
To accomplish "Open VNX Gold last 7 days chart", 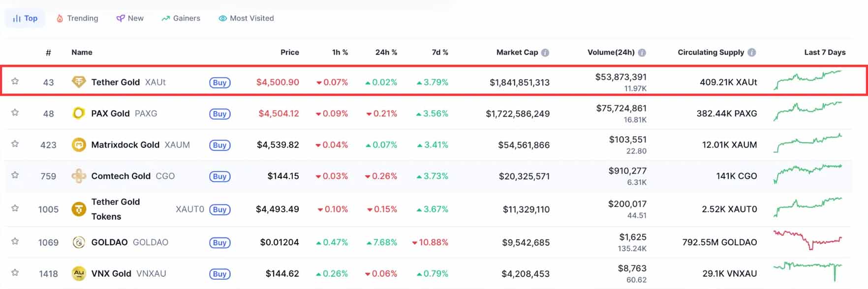I will (807, 270).
